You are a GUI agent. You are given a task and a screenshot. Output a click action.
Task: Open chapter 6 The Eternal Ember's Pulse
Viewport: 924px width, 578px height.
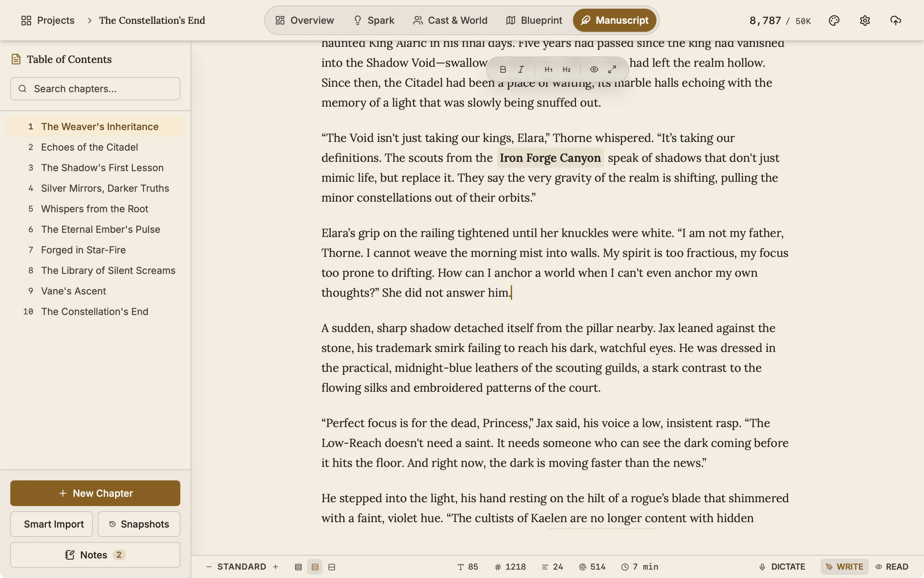pyautogui.click(x=95, y=229)
